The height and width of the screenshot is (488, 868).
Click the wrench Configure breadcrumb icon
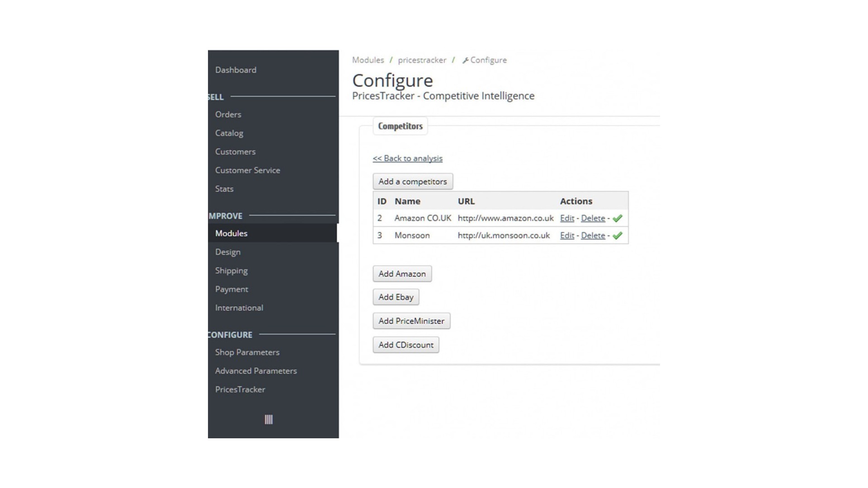(465, 61)
